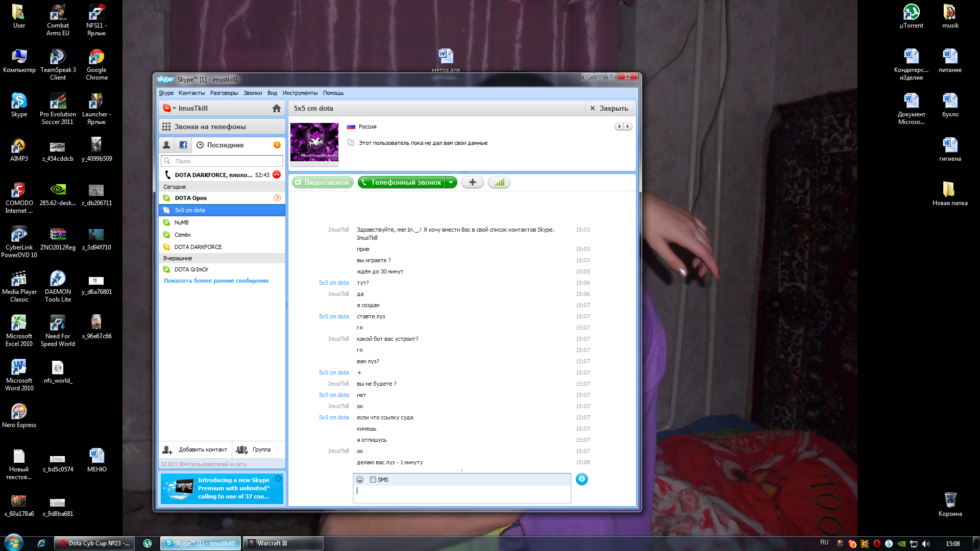Viewport: 980px width, 551px height.
Task: Hang up the DOTA DARKFORCE call
Action: tap(277, 174)
